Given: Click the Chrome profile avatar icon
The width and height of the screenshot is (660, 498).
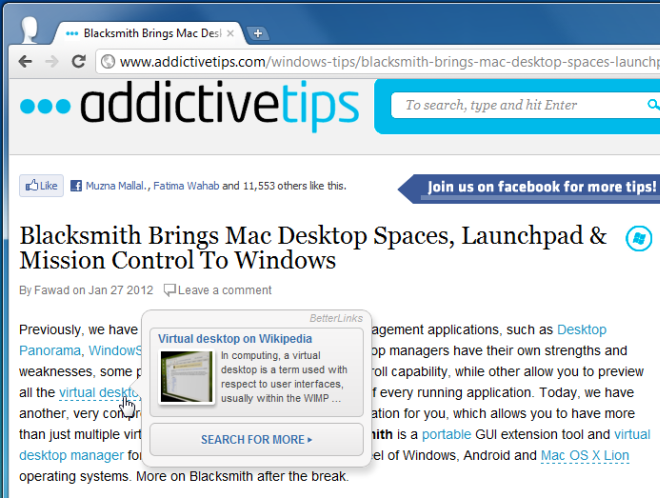Looking at the screenshot, I should 29,29.
